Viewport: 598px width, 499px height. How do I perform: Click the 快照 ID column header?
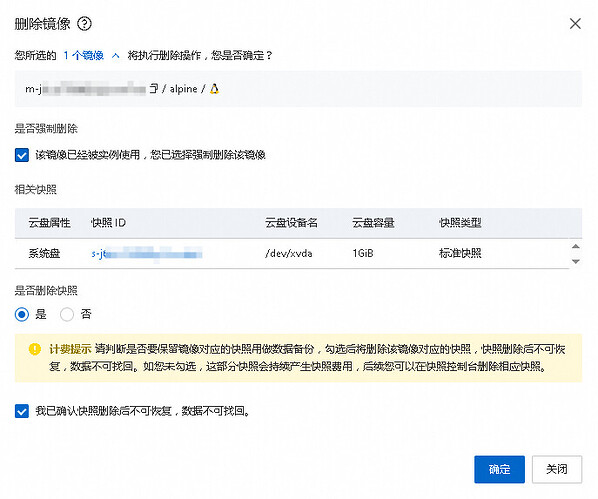coord(108,223)
